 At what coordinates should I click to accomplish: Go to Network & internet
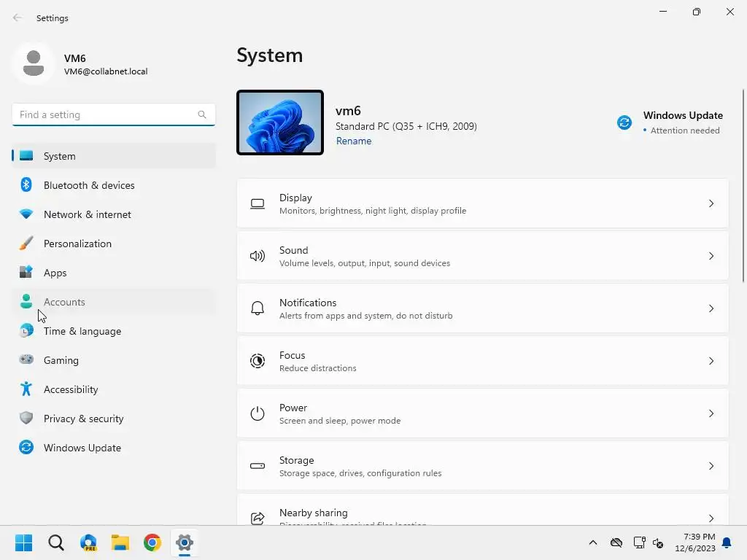point(113,214)
